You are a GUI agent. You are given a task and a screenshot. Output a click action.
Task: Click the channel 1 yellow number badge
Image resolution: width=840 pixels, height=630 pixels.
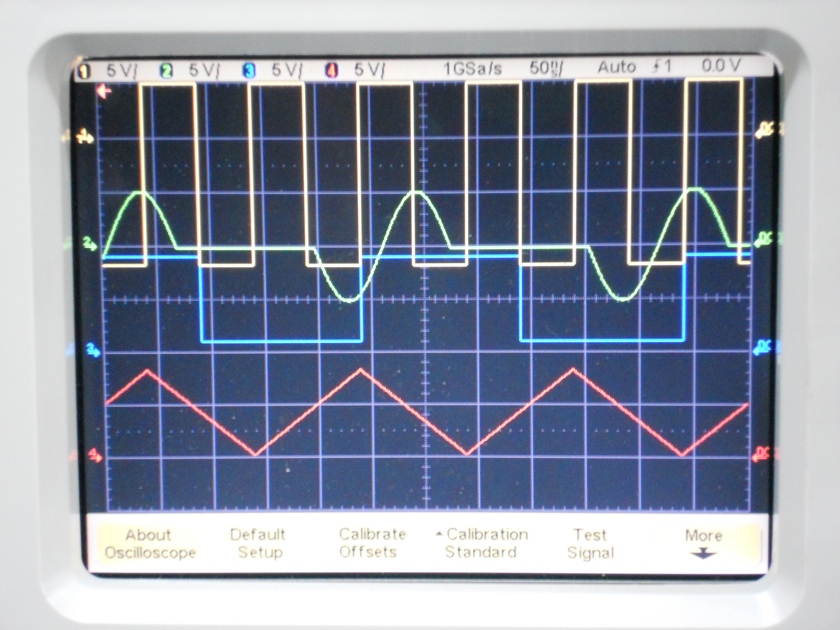84,71
